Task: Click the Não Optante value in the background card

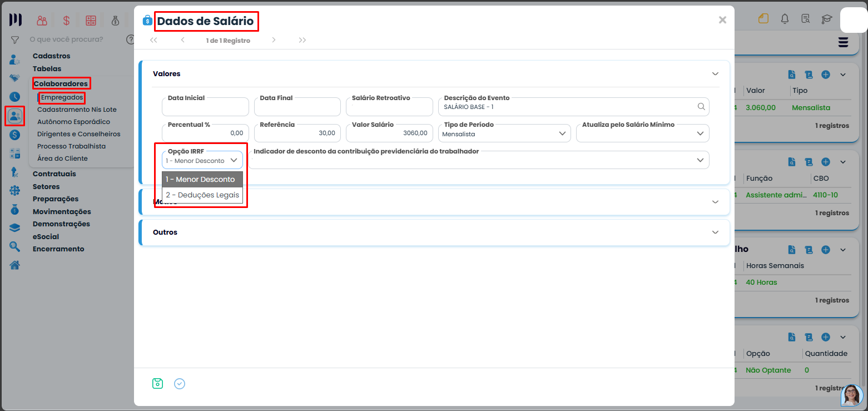Action: 768,370
